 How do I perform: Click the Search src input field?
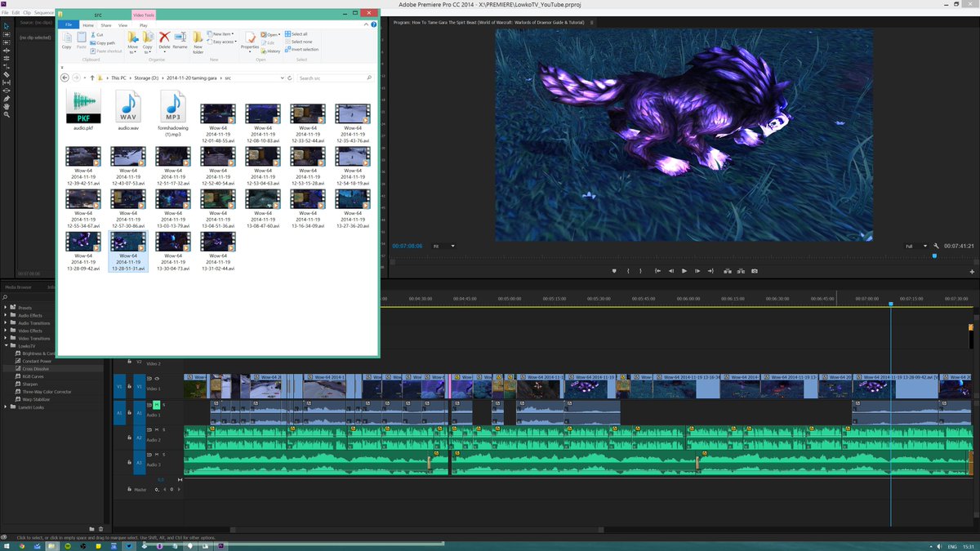point(335,78)
